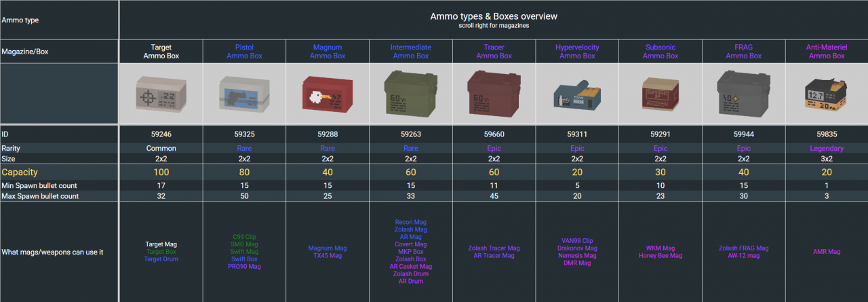Select the Legendary rarity cell
Screen dimensions: 868x302
[826, 149]
